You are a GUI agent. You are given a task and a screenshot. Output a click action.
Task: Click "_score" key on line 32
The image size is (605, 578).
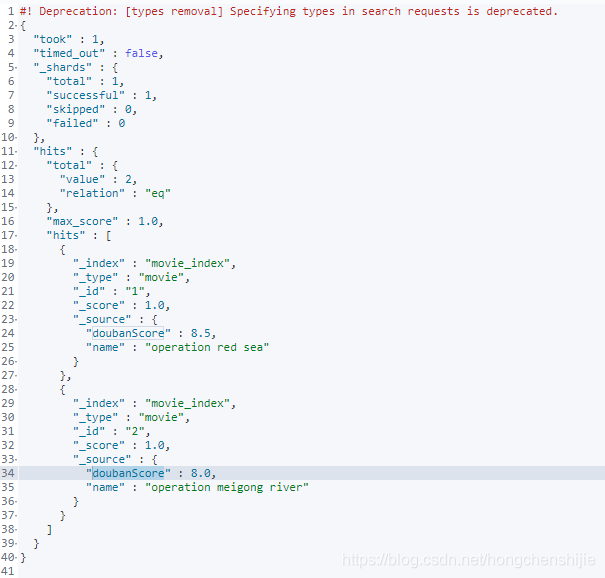click(99, 445)
